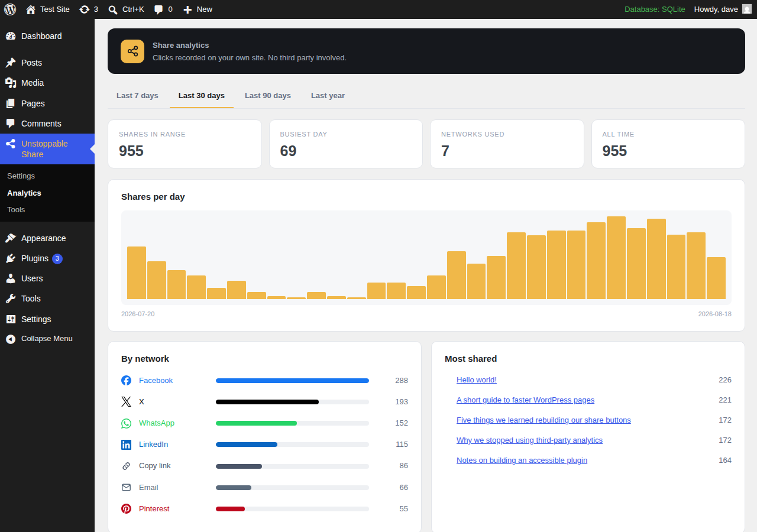Viewport: 757px width, 532px height.
Task: Click the Test Site home icon
Action: 31,9
